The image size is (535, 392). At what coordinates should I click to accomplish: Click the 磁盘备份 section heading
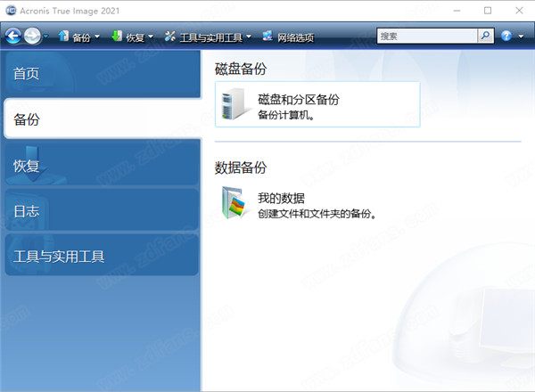tap(241, 69)
